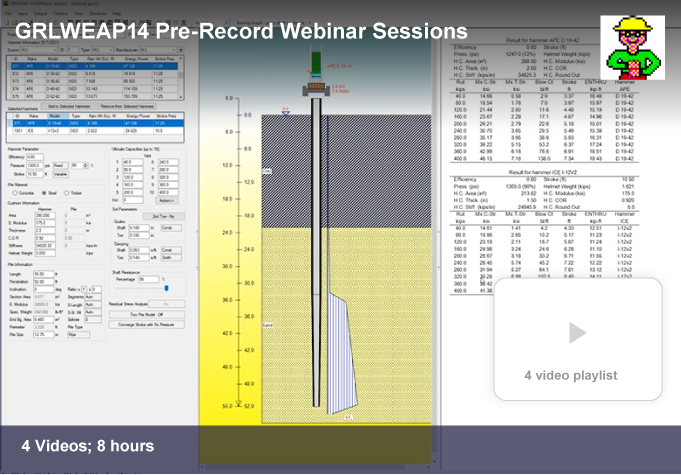Image resolution: width=681 pixels, height=475 pixels.
Task: Click the Pile Size input field
Action: [x=44, y=335]
